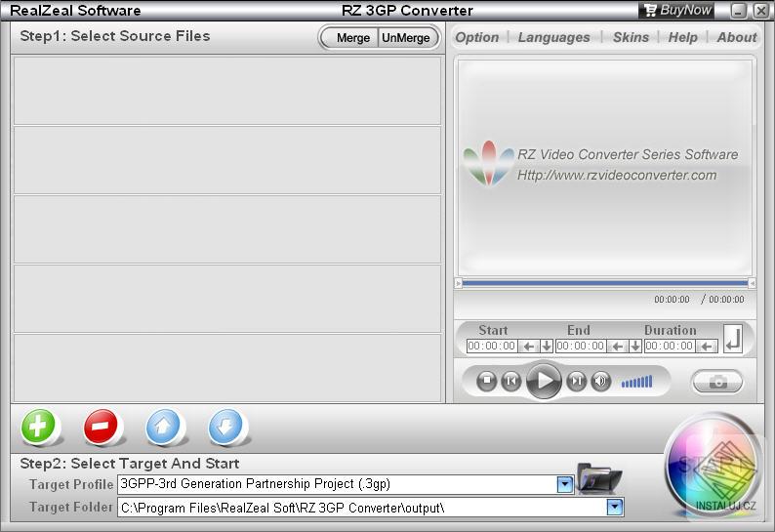Click the green add file button
The image size is (775, 532).
tap(38, 427)
